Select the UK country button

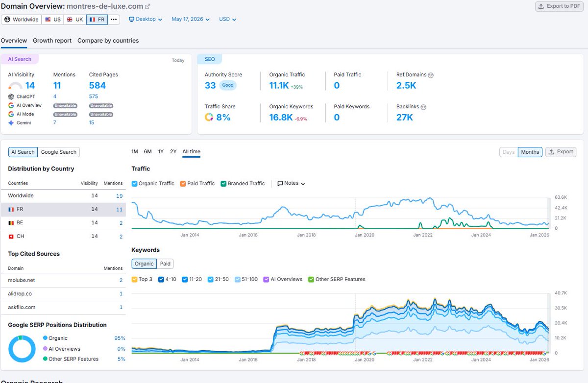point(74,20)
